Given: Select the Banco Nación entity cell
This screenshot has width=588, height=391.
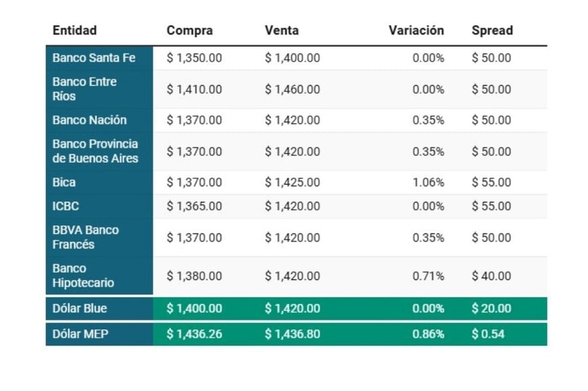Looking at the screenshot, I should point(89,120).
